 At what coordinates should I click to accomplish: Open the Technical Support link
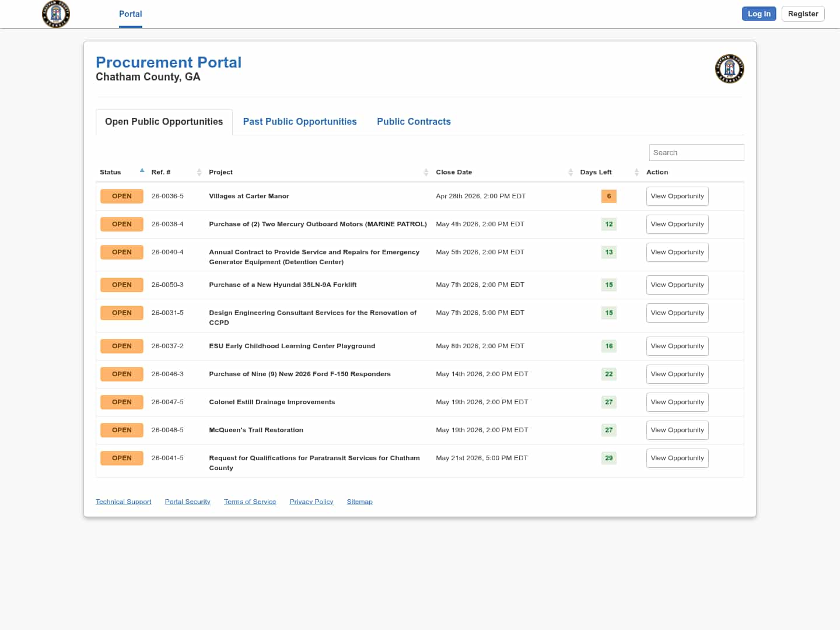pyautogui.click(x=123, y=502)
